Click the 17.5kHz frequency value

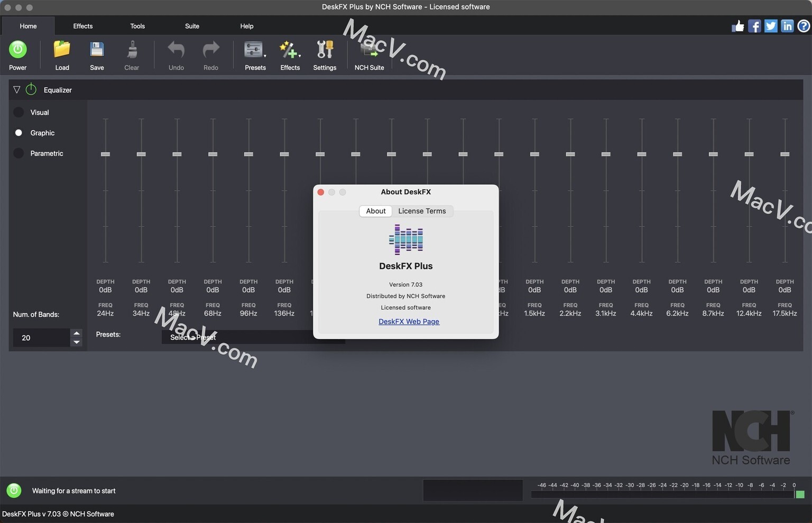[x=785, y=313]
